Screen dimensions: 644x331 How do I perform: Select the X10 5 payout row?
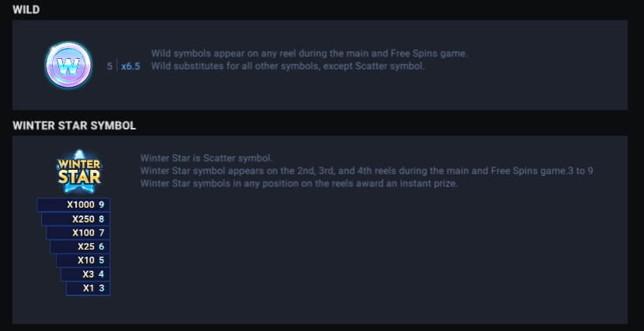tap(83, 260)
